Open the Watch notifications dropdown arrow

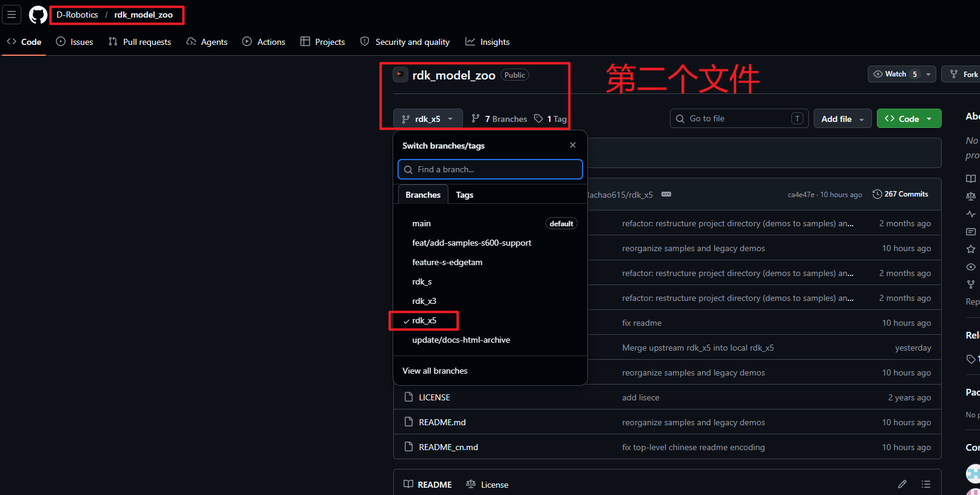[x=928, y=74]
